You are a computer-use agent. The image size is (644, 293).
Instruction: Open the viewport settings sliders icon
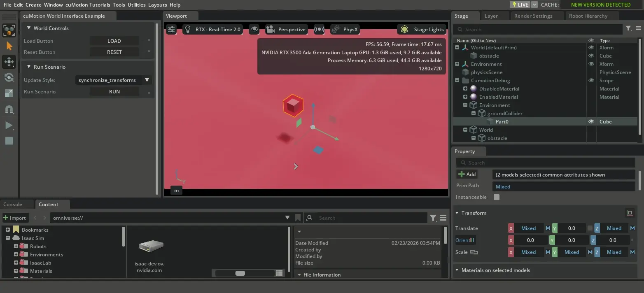tap(171, 29)
